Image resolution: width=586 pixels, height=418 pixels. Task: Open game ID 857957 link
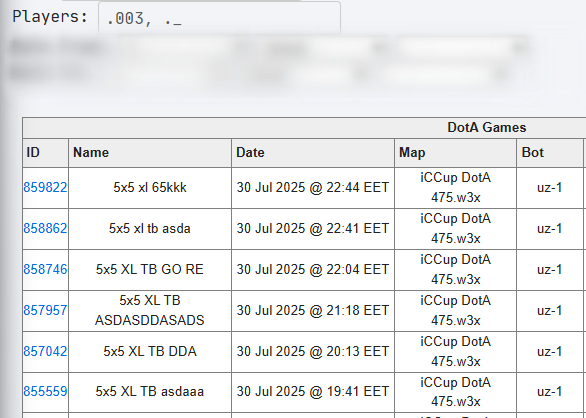click(45, 310)
